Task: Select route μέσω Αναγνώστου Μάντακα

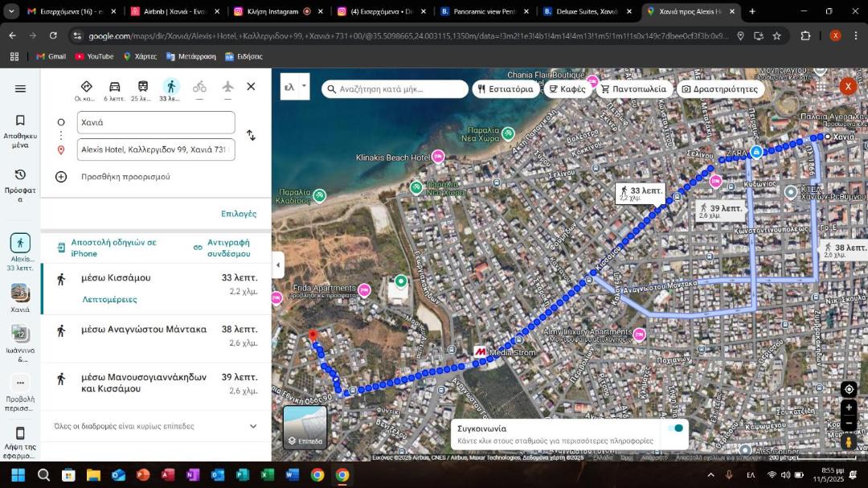Action: pos(156,336)
